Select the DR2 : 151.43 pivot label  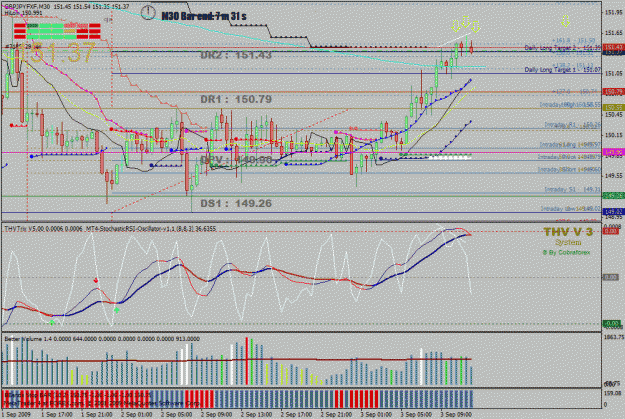click(236, 55)
